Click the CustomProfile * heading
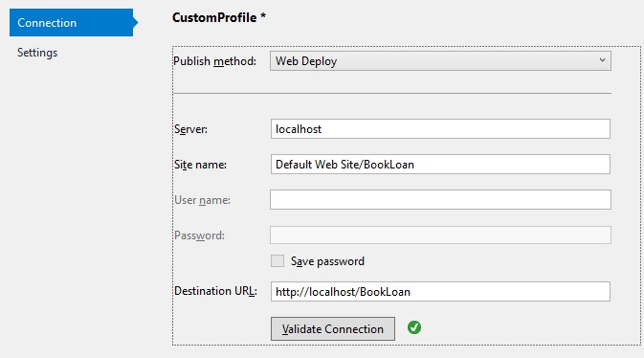This screenshot has width=644, height=358. coord(219,17)
